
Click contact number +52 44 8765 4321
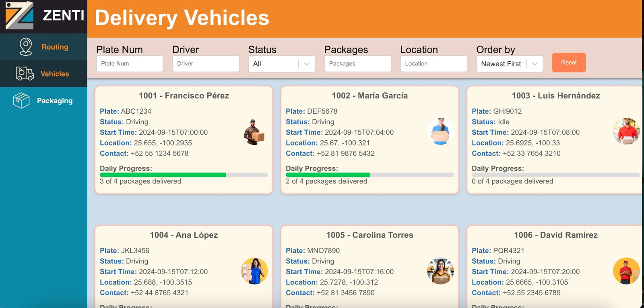pos(159,293)
